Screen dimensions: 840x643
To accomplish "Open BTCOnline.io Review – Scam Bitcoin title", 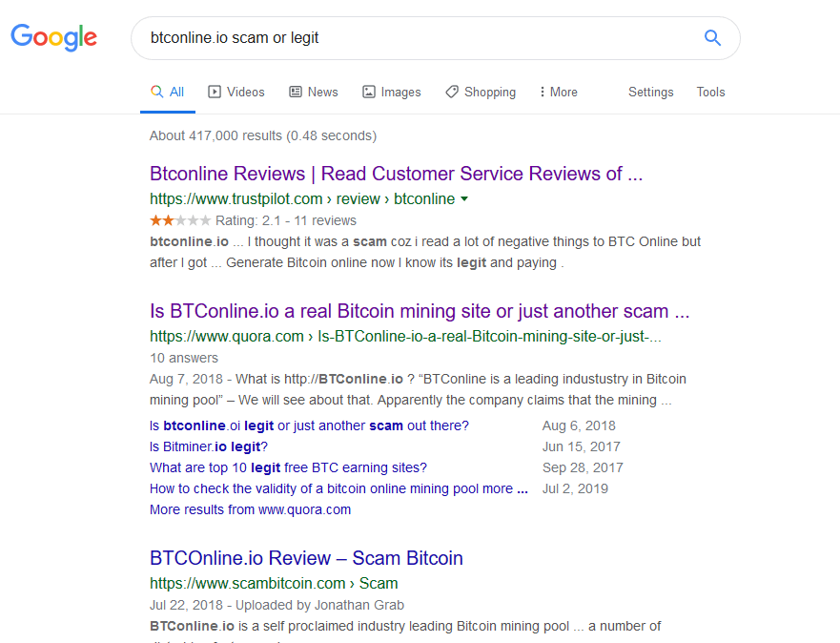I will click(306, 558).
